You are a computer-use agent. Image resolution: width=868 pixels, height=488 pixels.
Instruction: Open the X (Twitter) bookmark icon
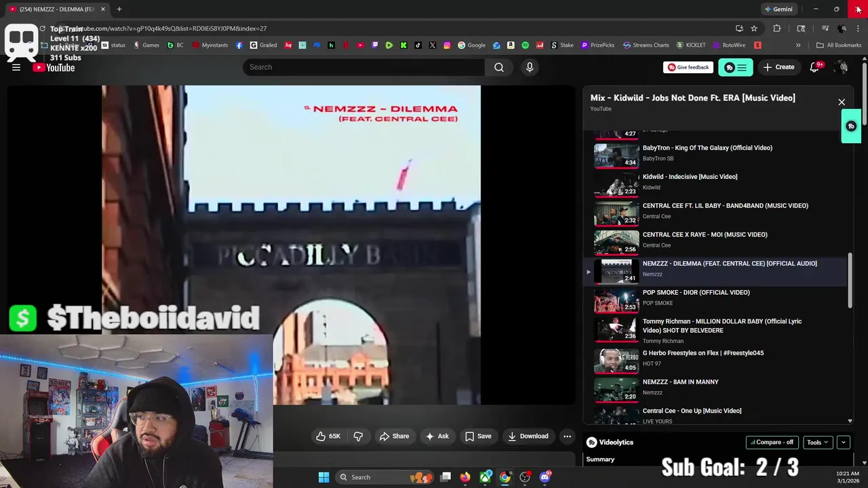pyautogui.click(x=433, y=45)
